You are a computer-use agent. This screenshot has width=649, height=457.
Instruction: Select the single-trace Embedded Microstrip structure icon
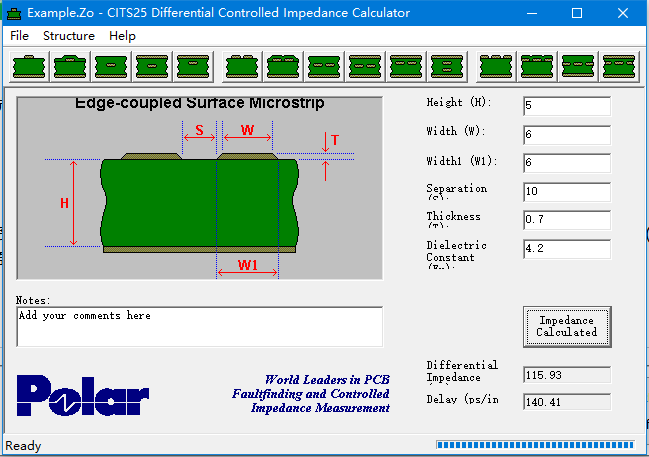[111, 67]
